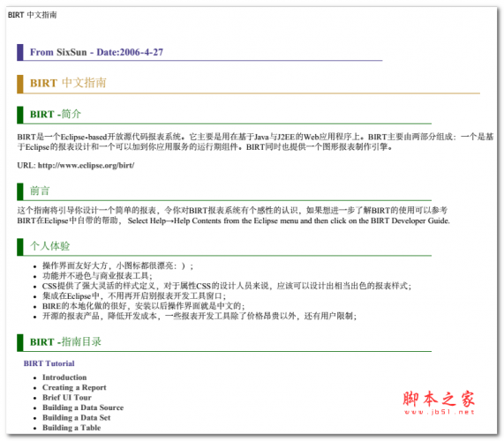This screenshot has height=441, width=504.
Task: Click the Select Help→Help Contents sentence
Action: click(289, 221)
